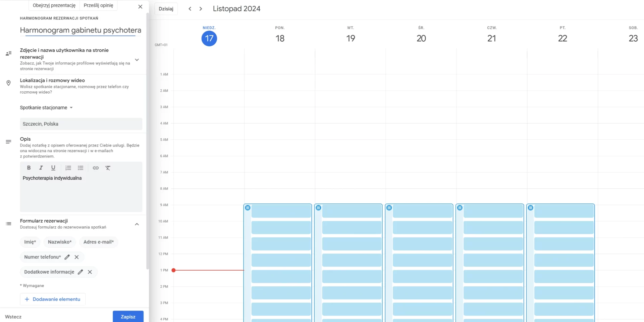
Task: Open Prześlij opinię tab
Action: [x=98, y=5]
